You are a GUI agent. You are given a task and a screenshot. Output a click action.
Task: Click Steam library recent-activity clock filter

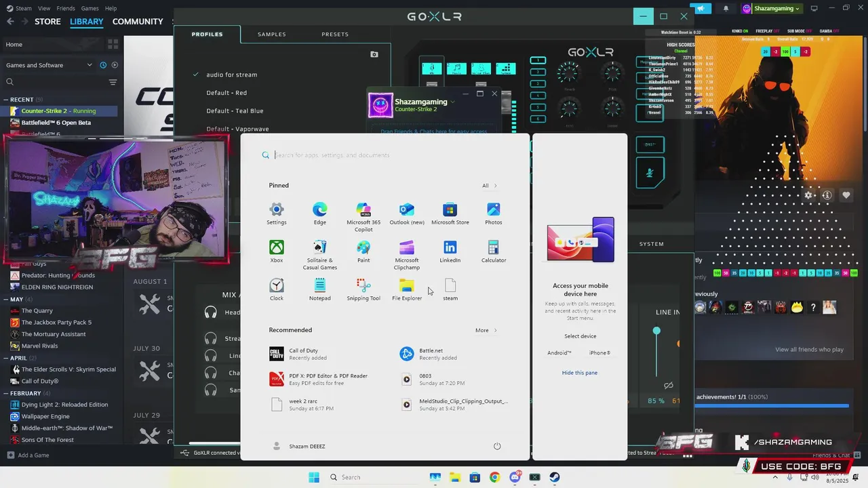pos(103,65)
